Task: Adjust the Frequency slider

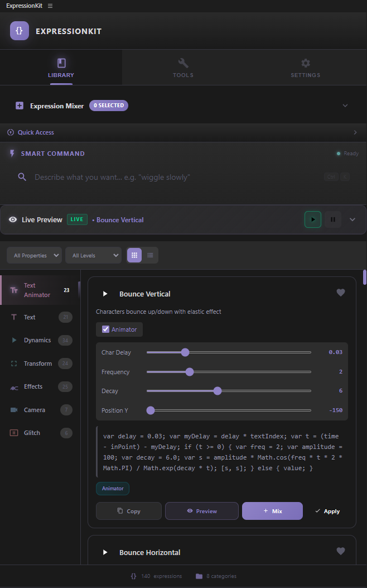Action: tap(229, 372)
